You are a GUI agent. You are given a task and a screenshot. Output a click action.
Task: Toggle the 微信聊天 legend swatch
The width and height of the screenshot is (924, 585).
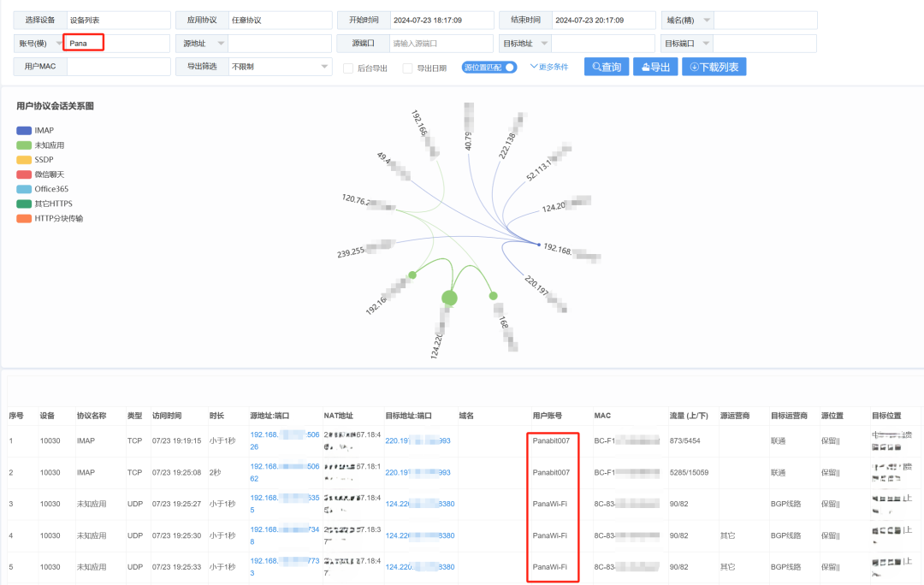(24, 174)
